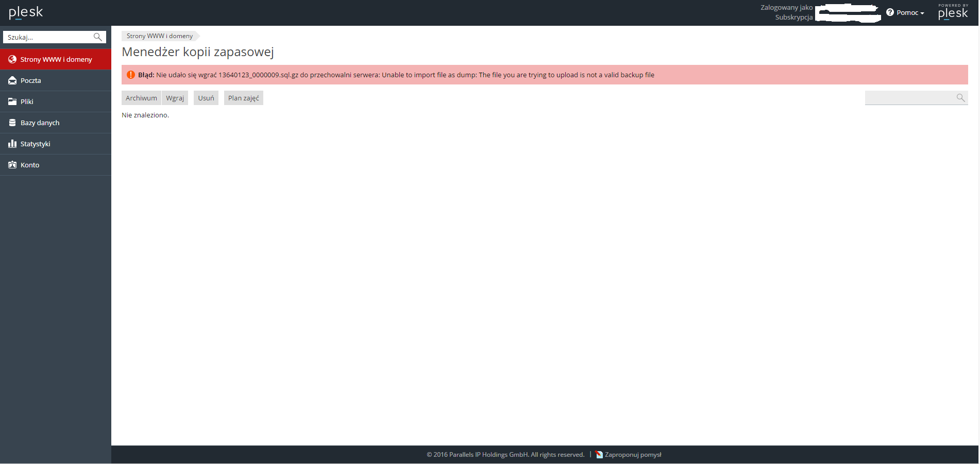The height and width of the screenshot is (464, 980).
Task: Click the Błąd error message text
Action: [396, 75]
